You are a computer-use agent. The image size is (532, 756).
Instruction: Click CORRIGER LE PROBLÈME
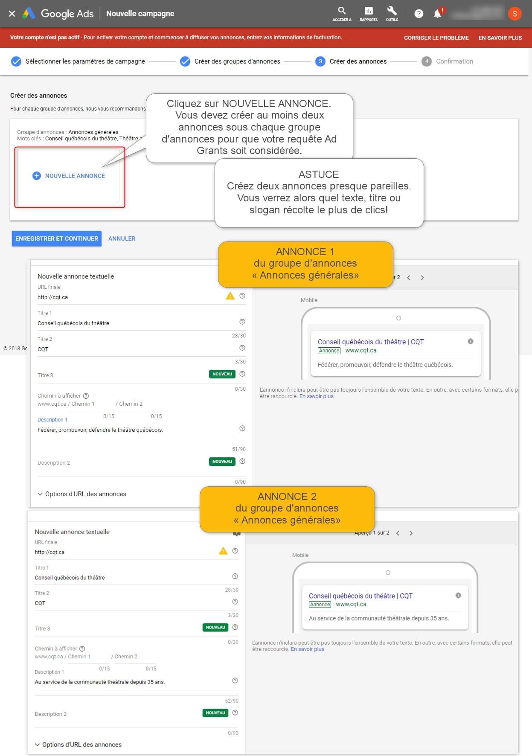click(436, 38)
